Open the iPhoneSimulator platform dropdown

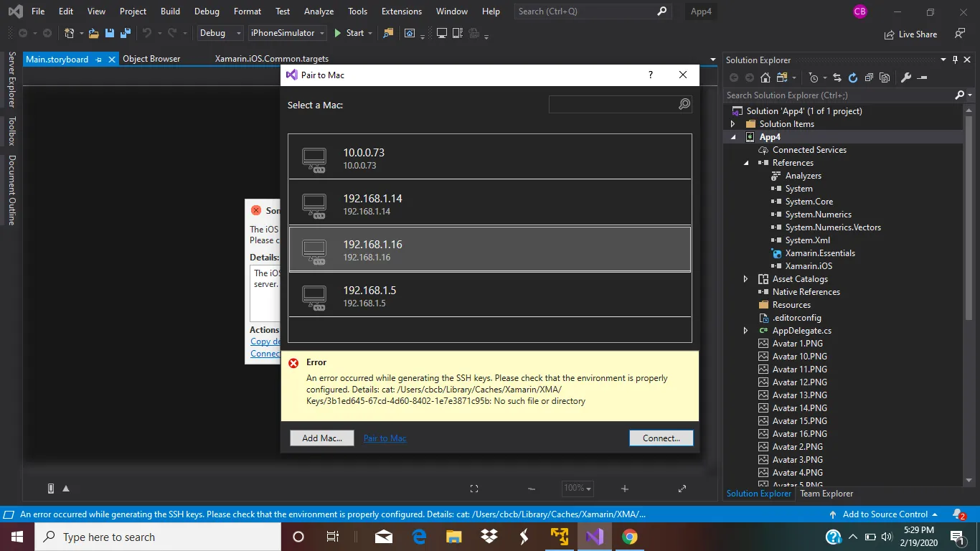click(x=288, y=33)
